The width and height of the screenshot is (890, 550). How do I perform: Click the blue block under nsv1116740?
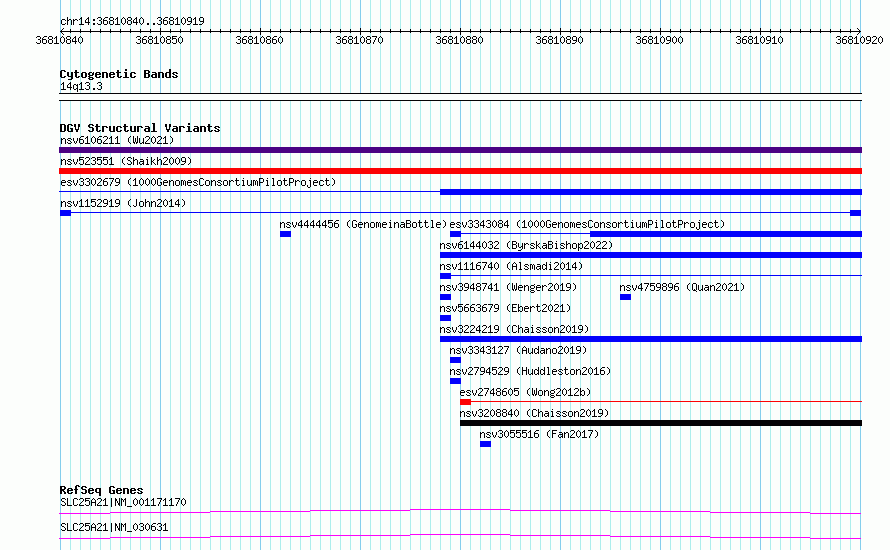pyautogui.click(x=446, y=276)
